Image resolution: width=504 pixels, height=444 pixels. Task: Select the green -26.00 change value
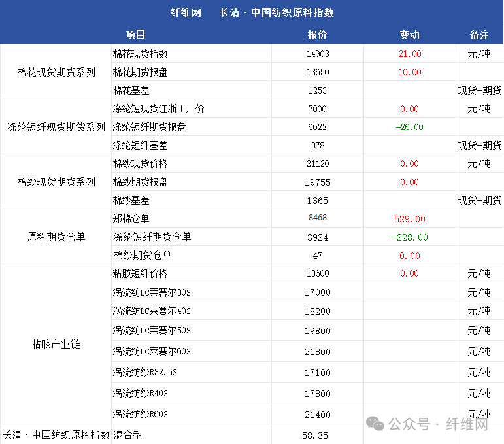click(409, 127)
